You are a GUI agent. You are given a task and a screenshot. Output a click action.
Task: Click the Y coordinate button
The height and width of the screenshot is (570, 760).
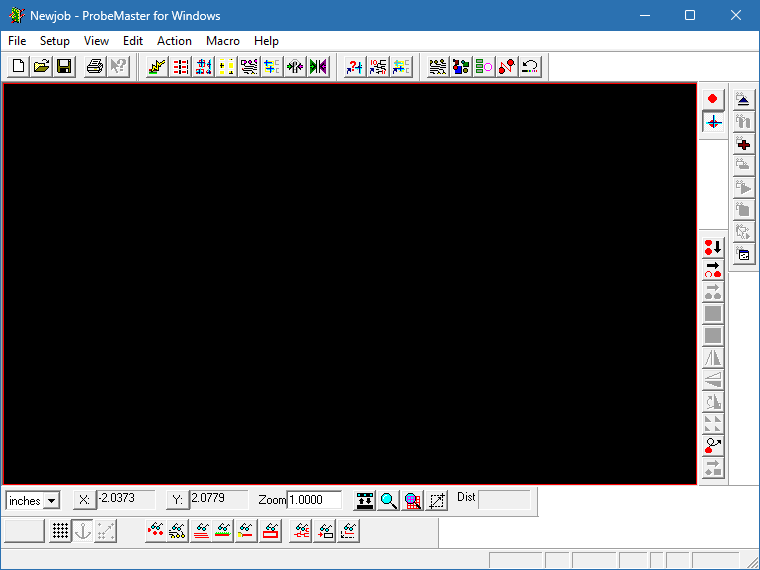point(176,500)
